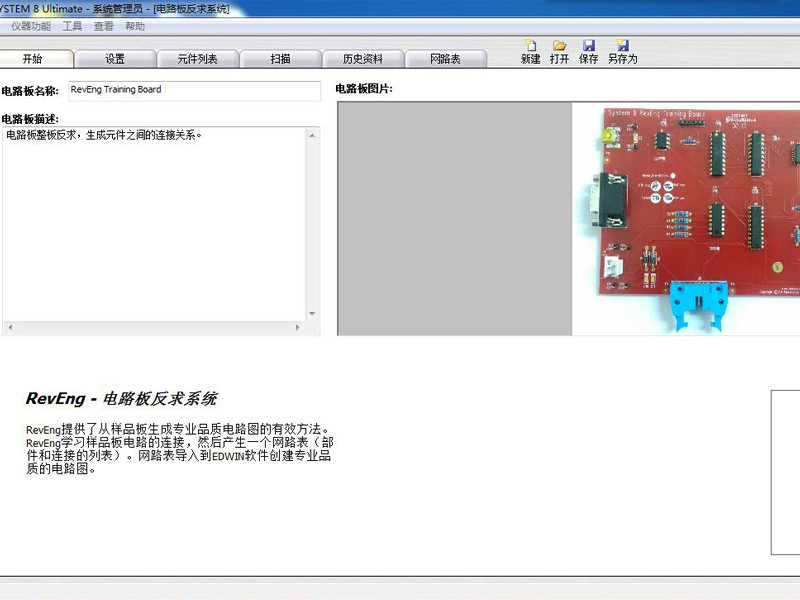
Task: Switch to the 扫描 tab
Action: point(281,59)
